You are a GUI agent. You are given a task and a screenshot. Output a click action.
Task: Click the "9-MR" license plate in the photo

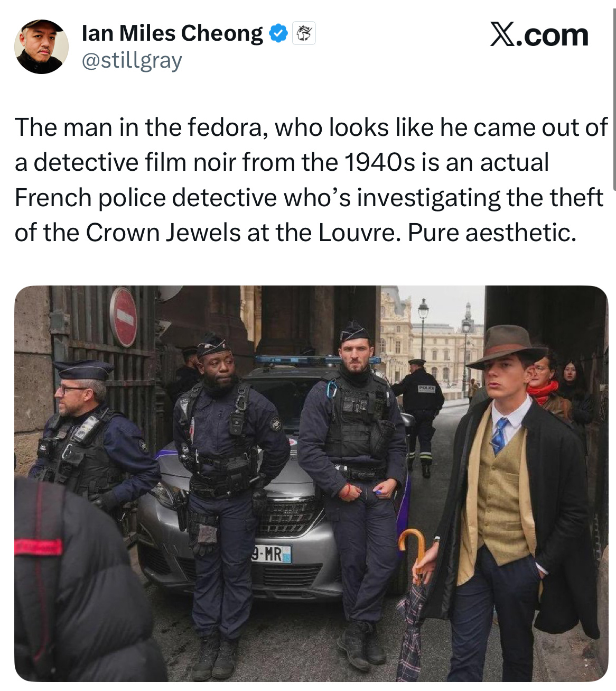(271, 554)
